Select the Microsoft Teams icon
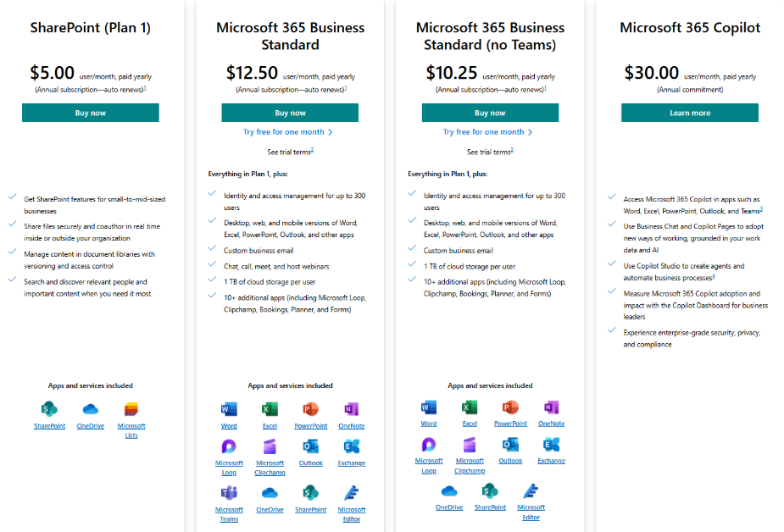The image size is (784, 532). point(229,493)
